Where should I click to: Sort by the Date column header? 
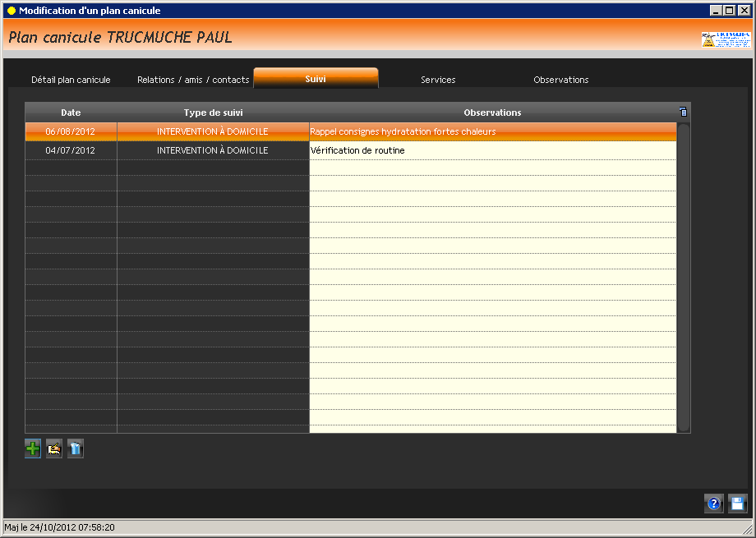coord(71,113)
